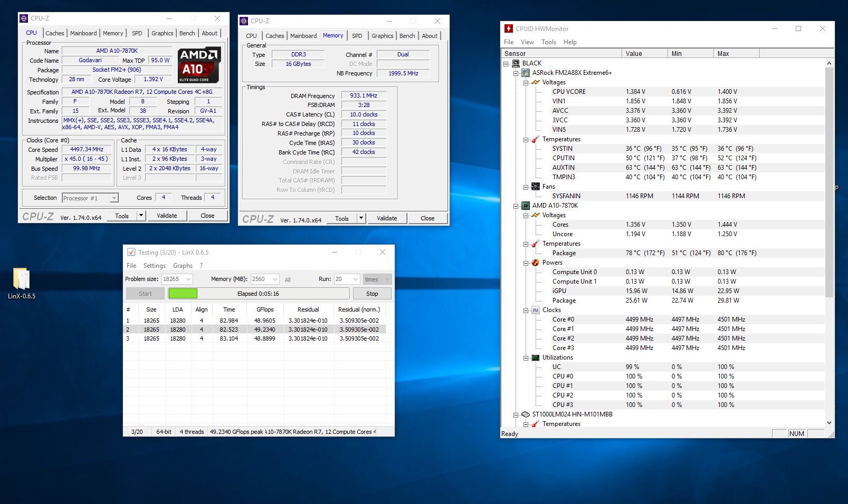Click the CPUID HWMonitor title bar icon
The image size is (848, 504).
[x=509, y=28]
